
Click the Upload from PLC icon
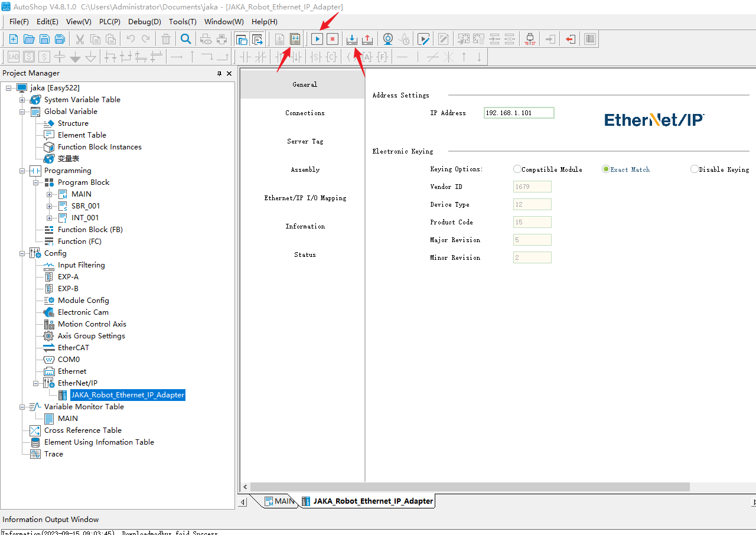point(367,40)
